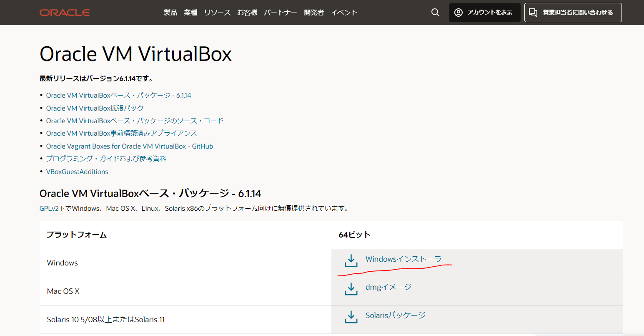644x336 pixels.
Task: Click the Oracle logo
Action: 65,13
